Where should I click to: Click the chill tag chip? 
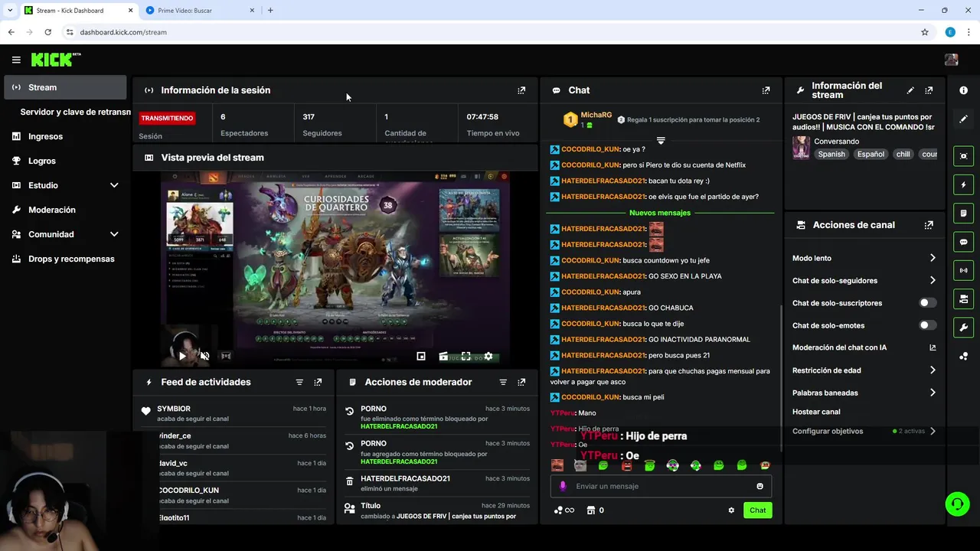[903, 154]
